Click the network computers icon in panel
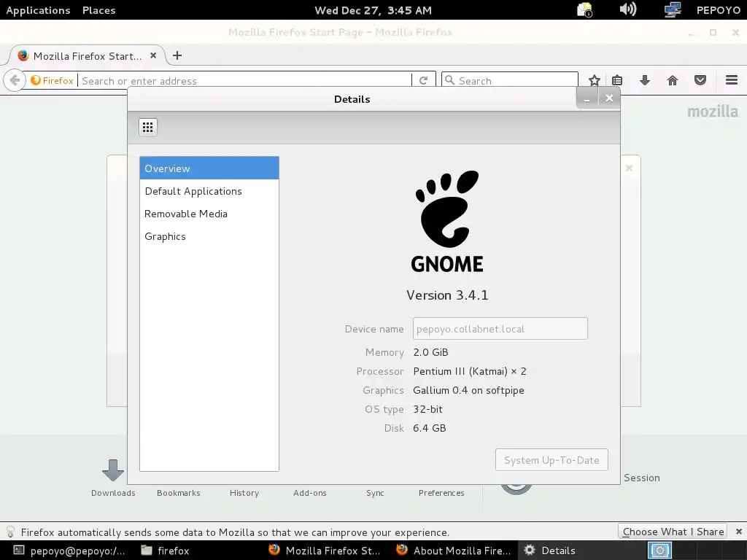 672,9
